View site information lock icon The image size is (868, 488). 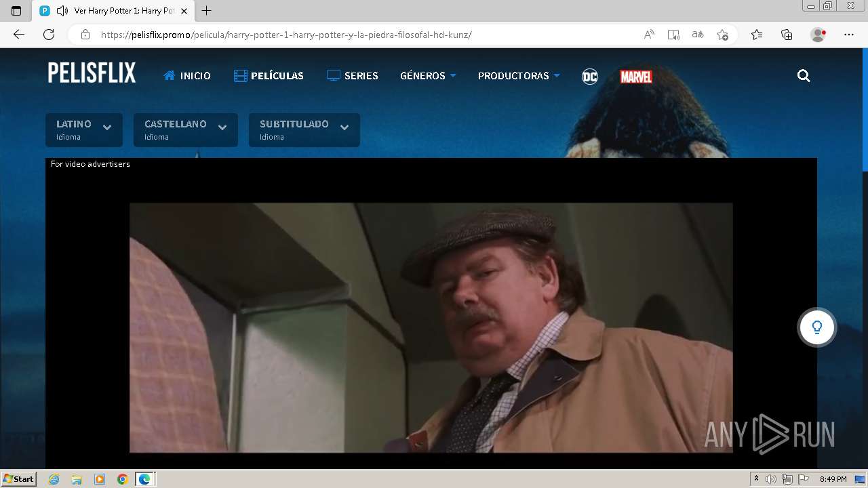point(85,35)
